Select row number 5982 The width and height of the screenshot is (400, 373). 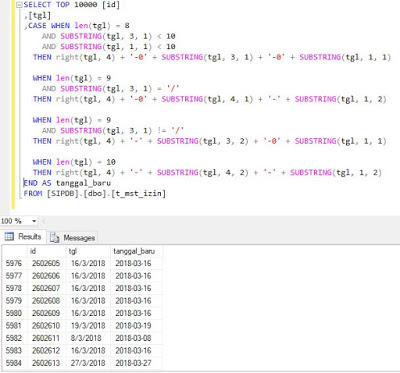[14, 338]
